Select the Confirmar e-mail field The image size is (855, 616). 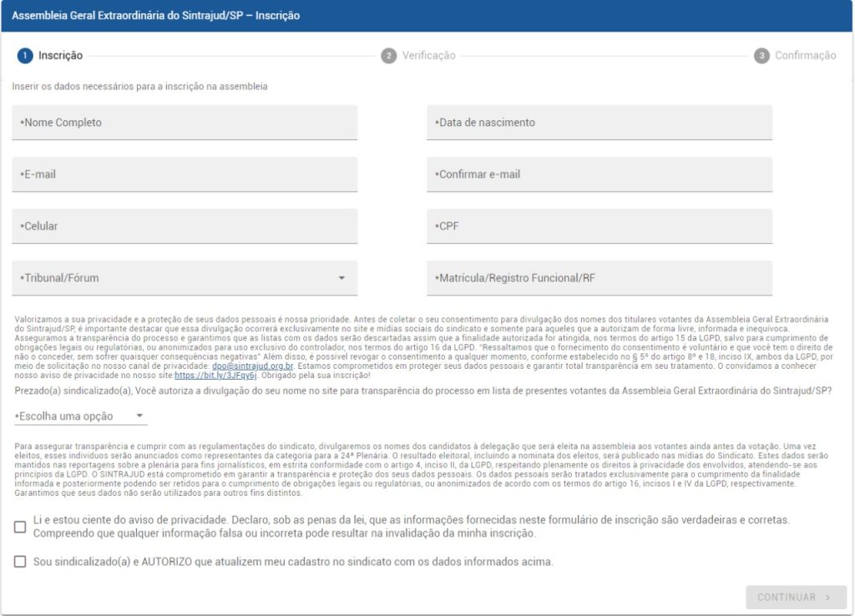(599, 174)
